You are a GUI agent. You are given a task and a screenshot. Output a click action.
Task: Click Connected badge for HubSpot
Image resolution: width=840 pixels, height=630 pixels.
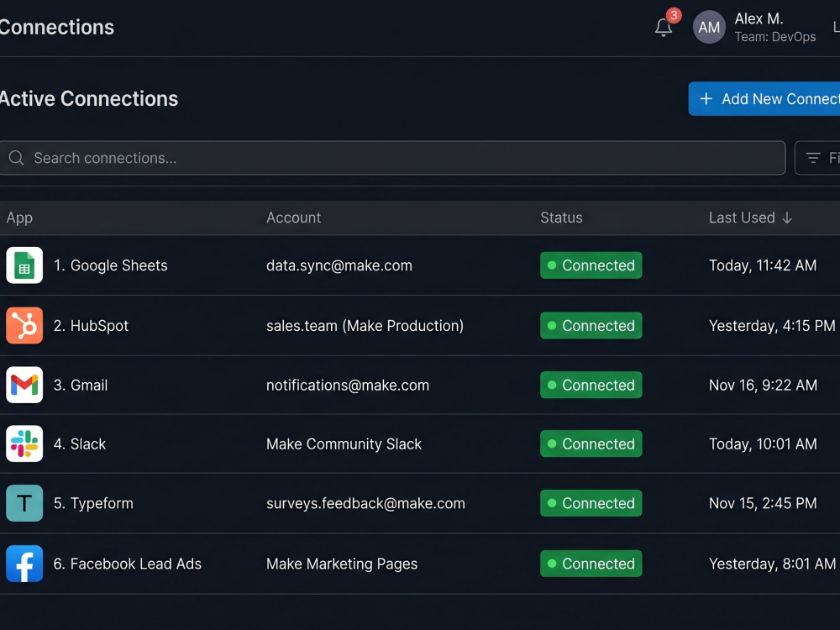tap(591, 325)
